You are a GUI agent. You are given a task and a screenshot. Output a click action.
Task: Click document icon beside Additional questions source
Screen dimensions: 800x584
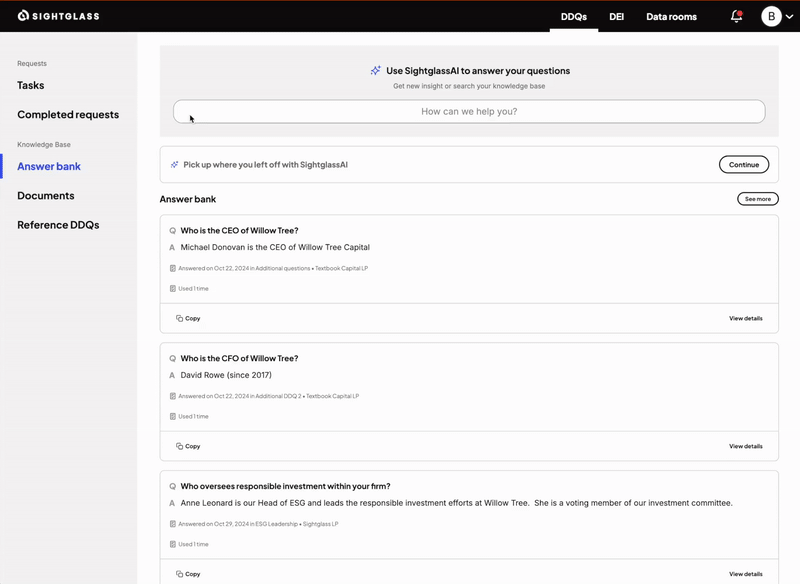tap(172, 268)
